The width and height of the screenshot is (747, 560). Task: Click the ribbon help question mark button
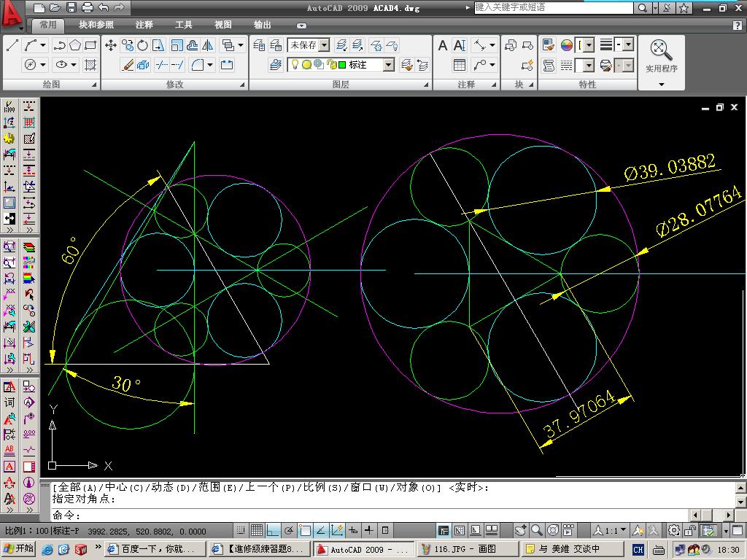[x=738, y=26]
